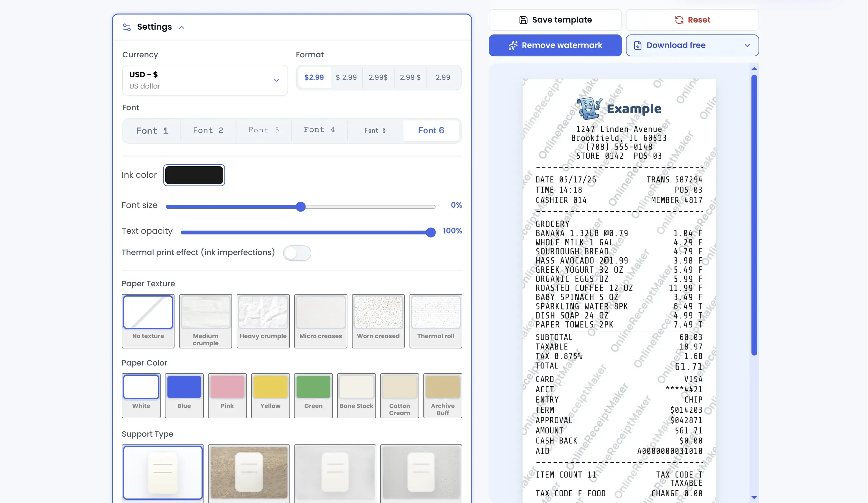Select the Worn creased texture
868x503 pixels.
click(378, 321)
